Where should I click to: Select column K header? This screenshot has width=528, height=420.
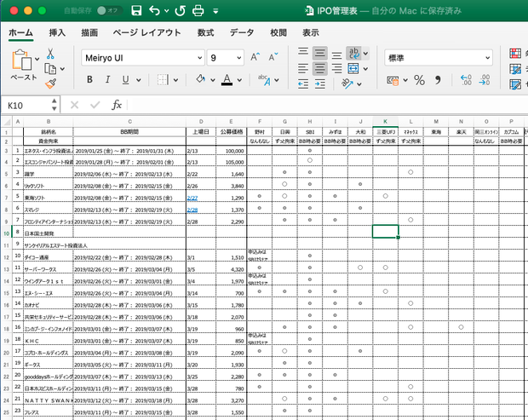pyautogui.click(x=385, y=122)
